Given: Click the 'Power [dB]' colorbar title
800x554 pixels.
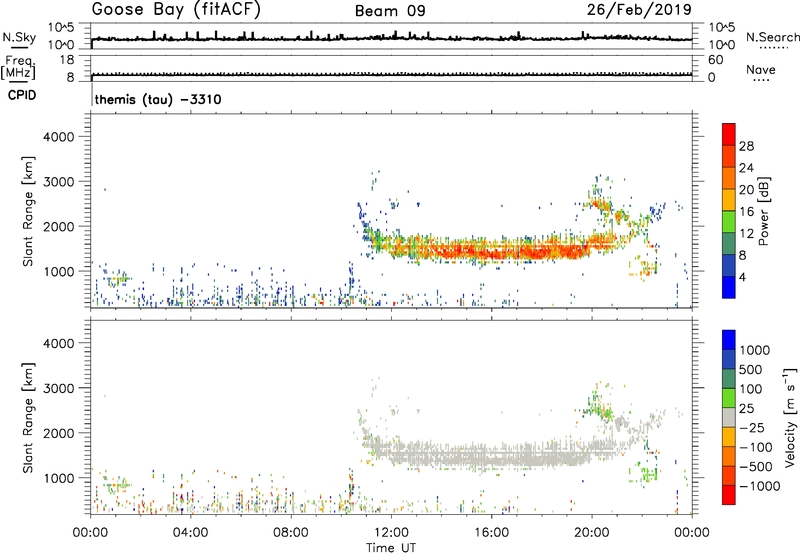Looking at the screenshot, I should click(x=763, y=211).
